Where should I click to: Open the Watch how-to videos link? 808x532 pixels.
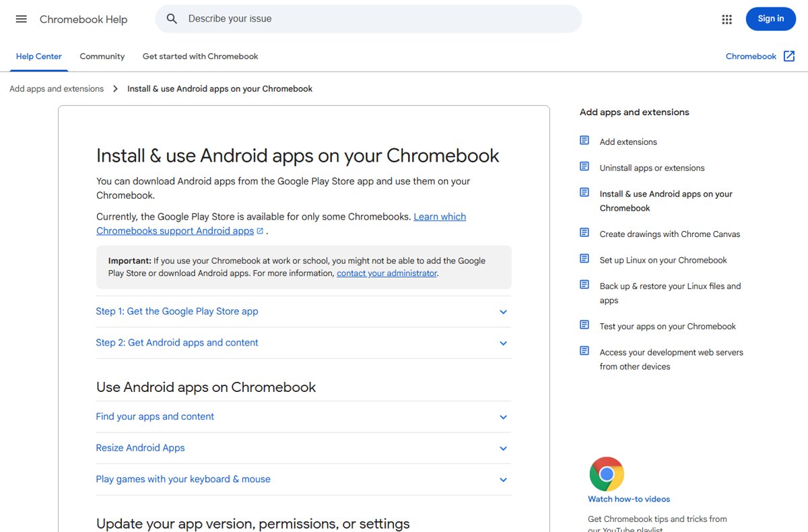[x=629, y=499]
